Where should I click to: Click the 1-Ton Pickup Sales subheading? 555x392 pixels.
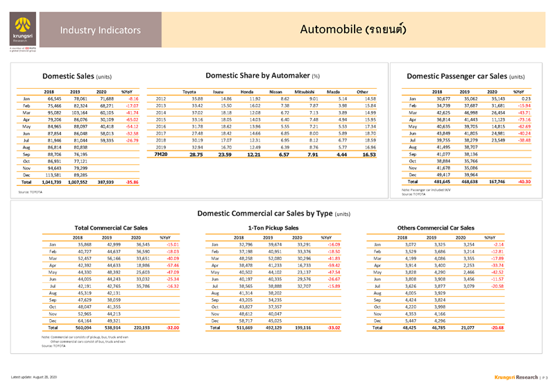(x=273, y=228)
